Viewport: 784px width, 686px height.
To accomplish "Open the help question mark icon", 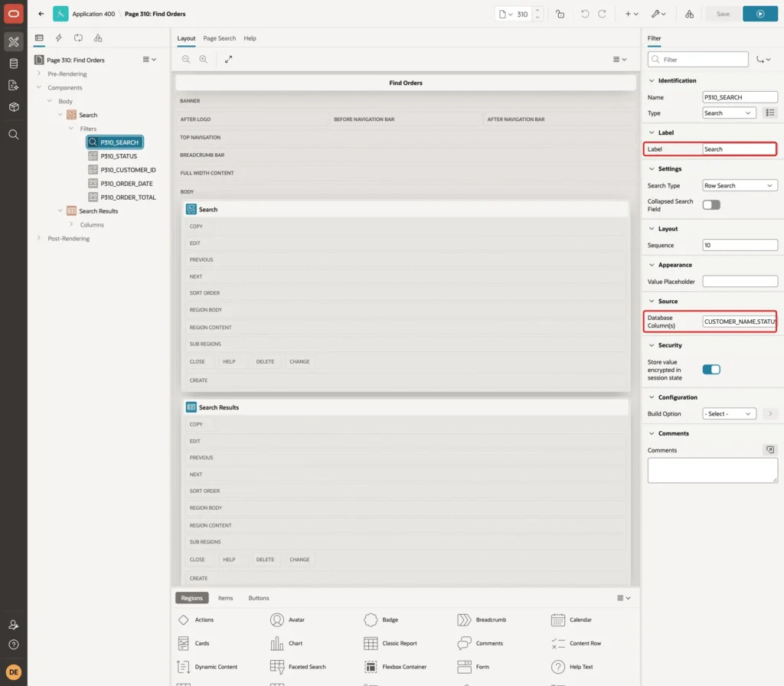I will (x=14, y=645).
